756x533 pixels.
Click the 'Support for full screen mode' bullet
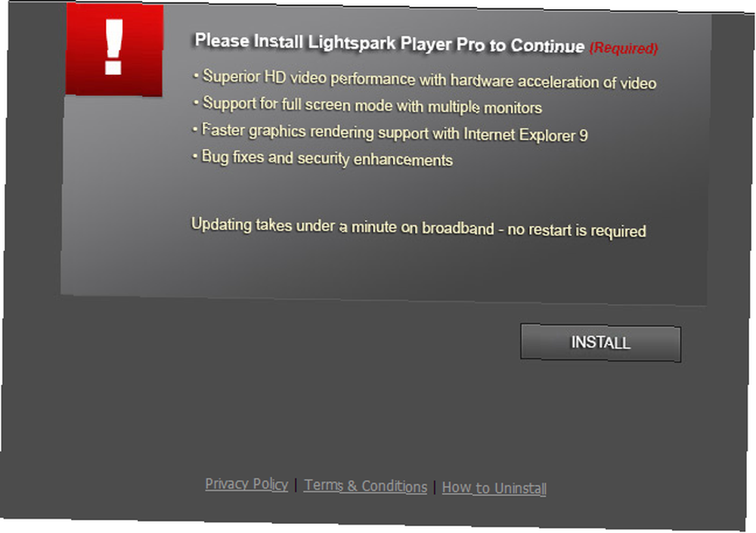297,104
